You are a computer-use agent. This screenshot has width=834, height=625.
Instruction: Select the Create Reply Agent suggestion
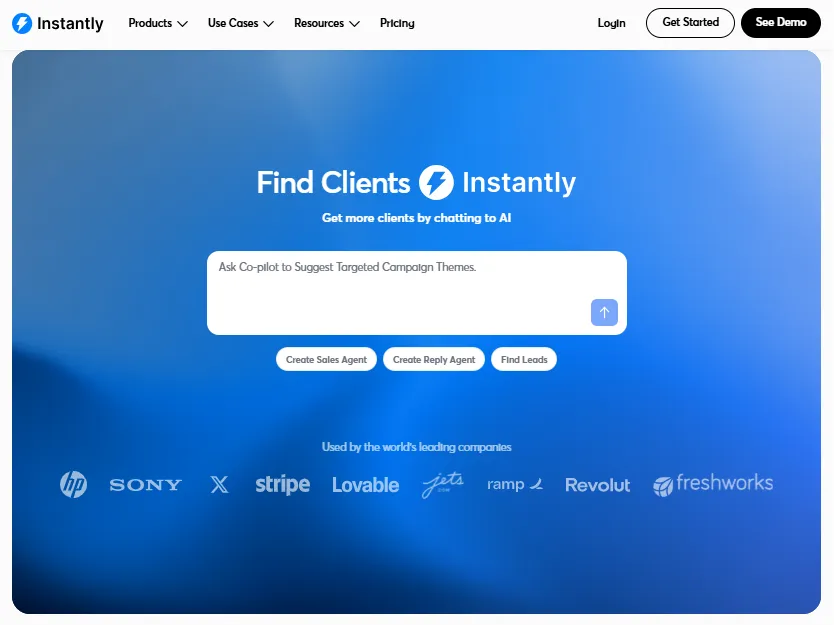point(433,360)
